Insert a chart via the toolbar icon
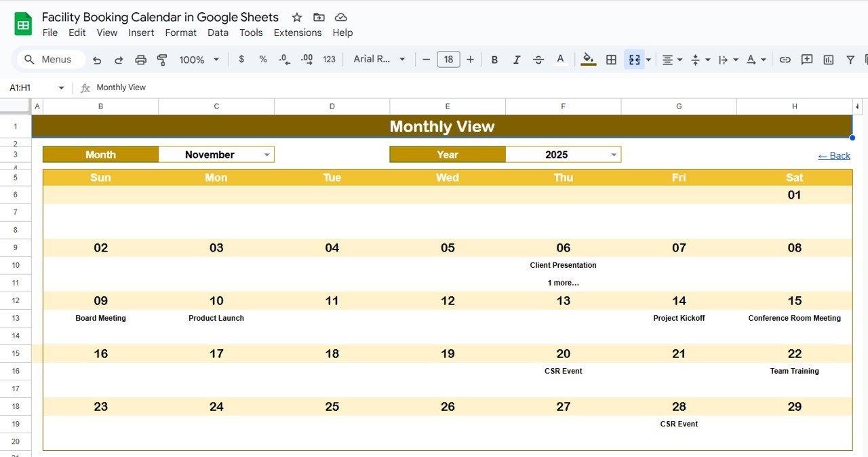The height and width of the screenshot is (457, 868). (x=828, y=60)
